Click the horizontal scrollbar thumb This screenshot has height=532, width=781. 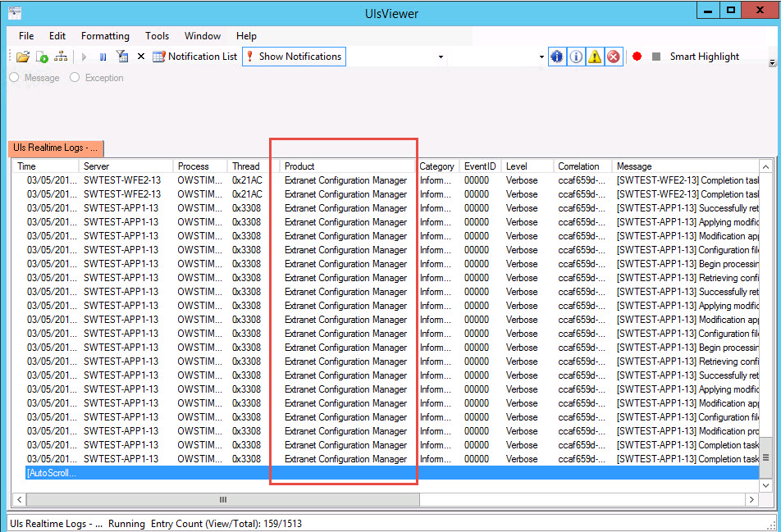pyautogui.click(x=223, y=499)
